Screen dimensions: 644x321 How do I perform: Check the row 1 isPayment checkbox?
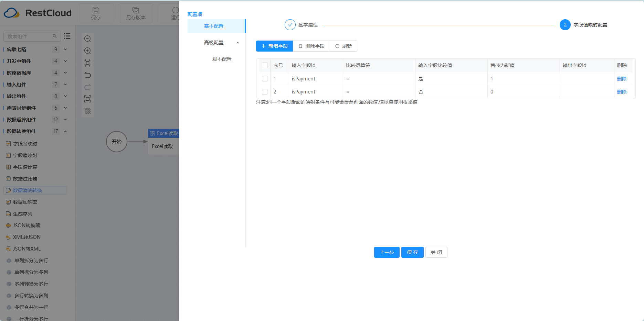click(265, 79)
